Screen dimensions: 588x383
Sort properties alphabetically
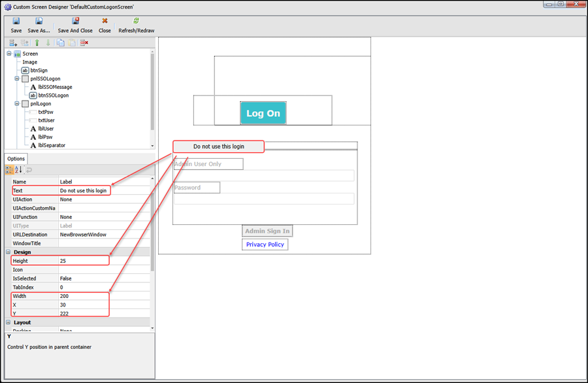pyautogui.click(x=19, y=170)
